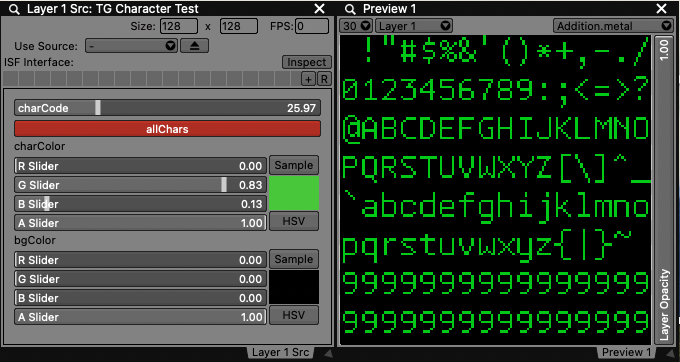Click the Inspect button
The height and width of the screenshot is (362, 680).
tap(307, 62)
